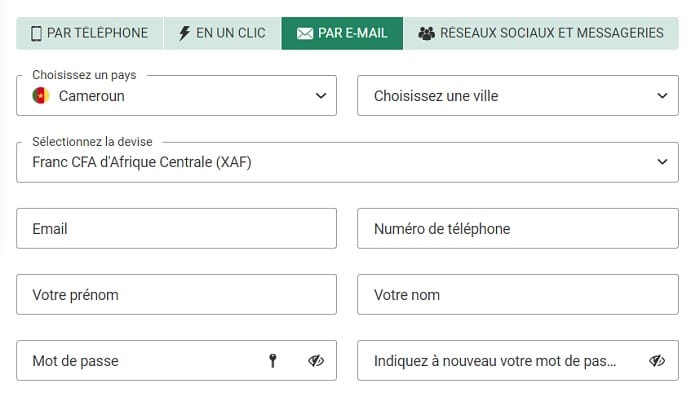This screenshot has width=700, height=397.
Task: Click the people icon for Réseaux sociaux
Action: click(426, 33)
